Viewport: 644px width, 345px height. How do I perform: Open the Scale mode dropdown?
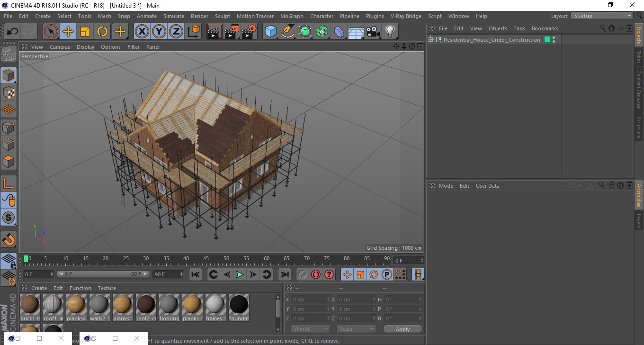(356, 329)
